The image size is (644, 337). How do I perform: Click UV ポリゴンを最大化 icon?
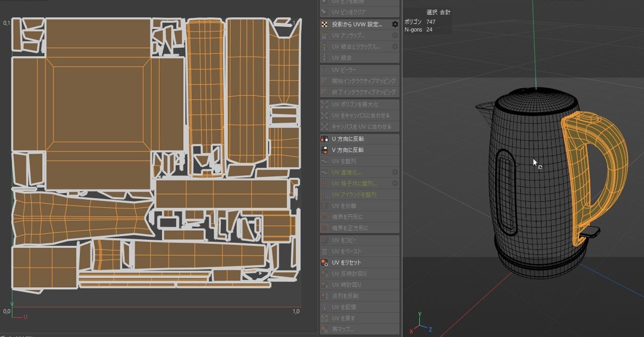point(325,105)
